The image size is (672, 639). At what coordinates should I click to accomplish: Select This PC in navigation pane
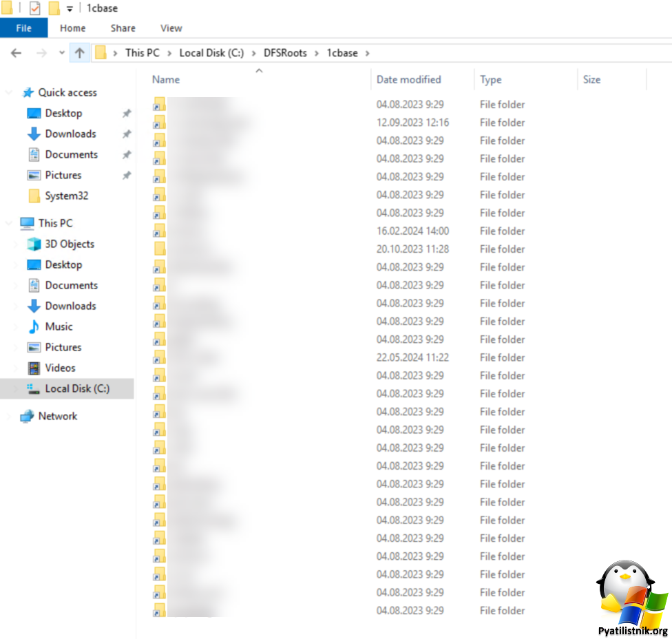pos(55,223)
